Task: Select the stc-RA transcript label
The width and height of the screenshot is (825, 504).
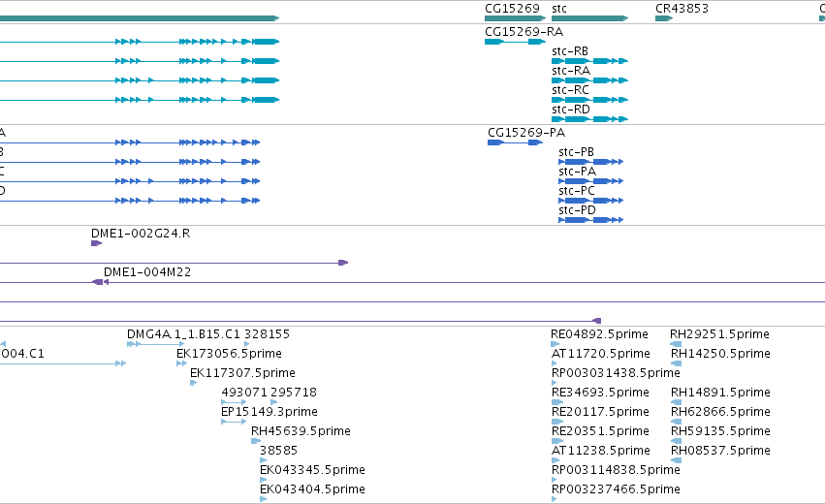Action: tap(571, 71)
